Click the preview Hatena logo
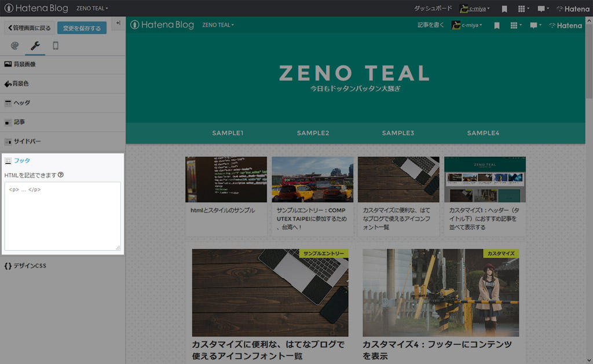 pos(565,25)
